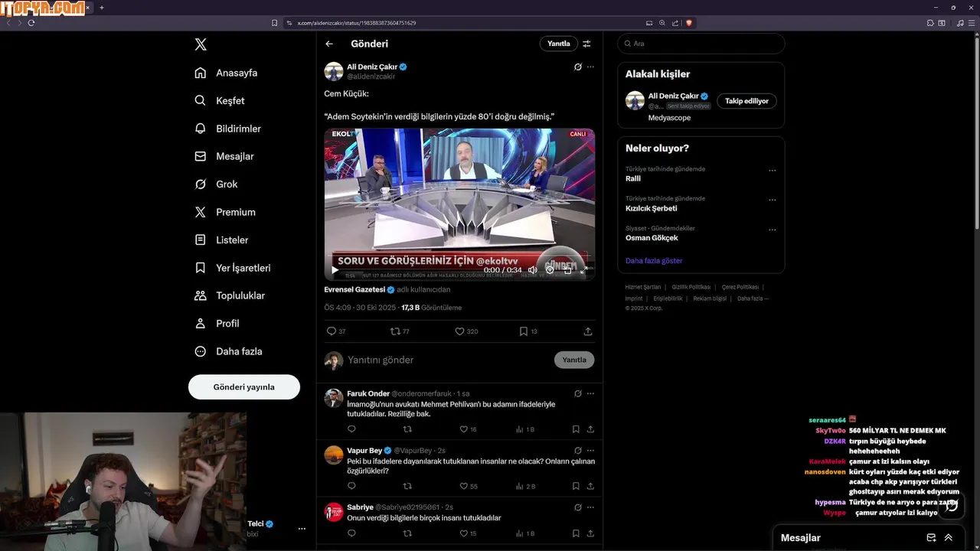Click the X logo in sidebar
Screen dimensions: 980x551
pos(201,44)
